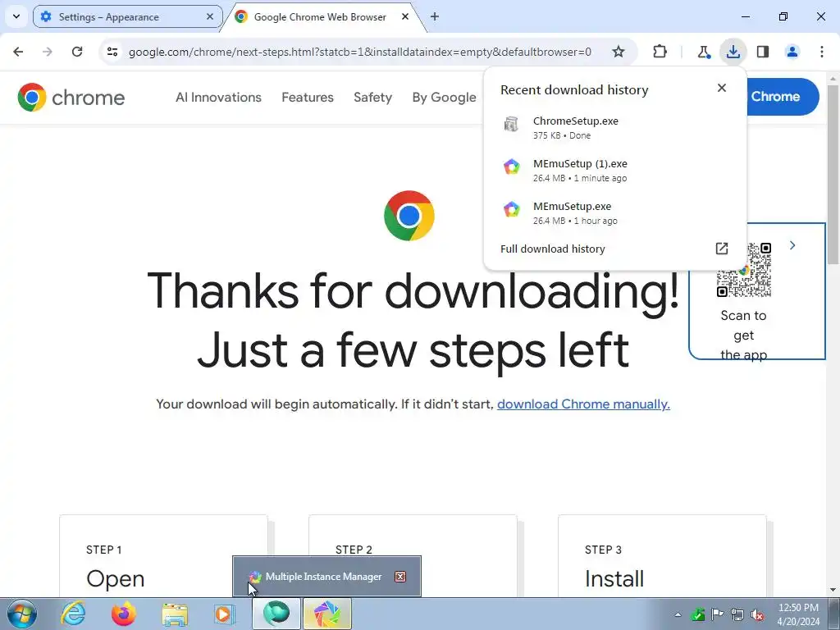Open MEmuSetup (1).exe download entry
This screenshot has width=840, height=630.
click(615, 171)
